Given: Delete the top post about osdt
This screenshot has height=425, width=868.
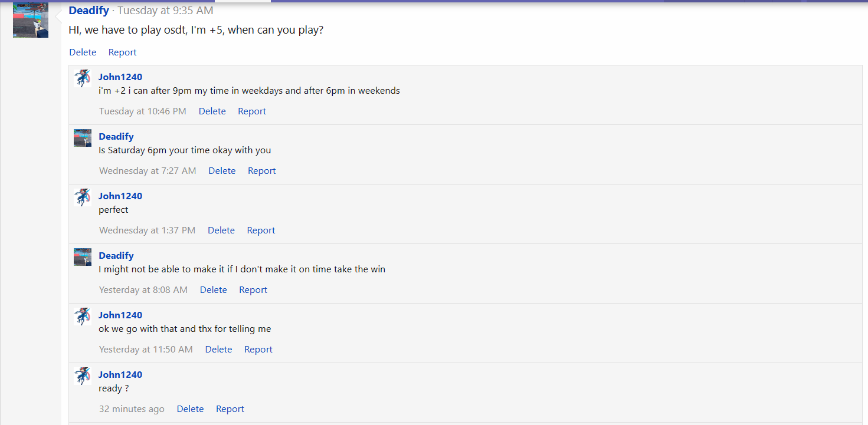Looking at the screenshot, I should pyautogui.click(x=83, y=52).
